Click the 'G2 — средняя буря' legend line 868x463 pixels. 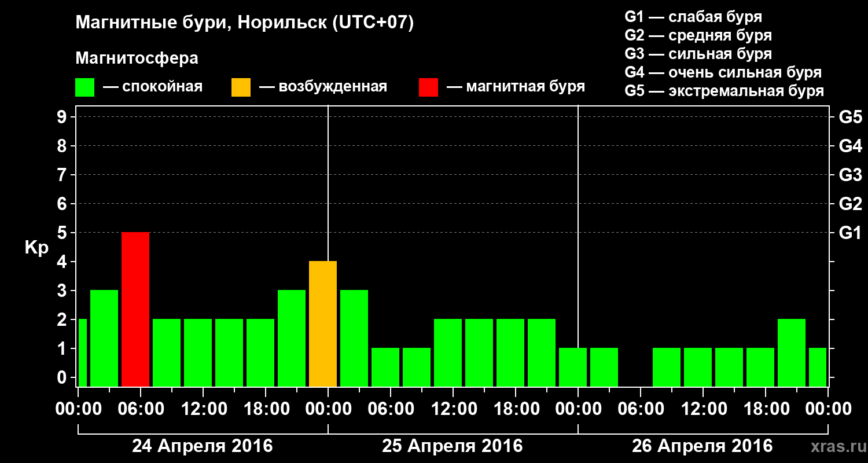(x=698, y=35)
